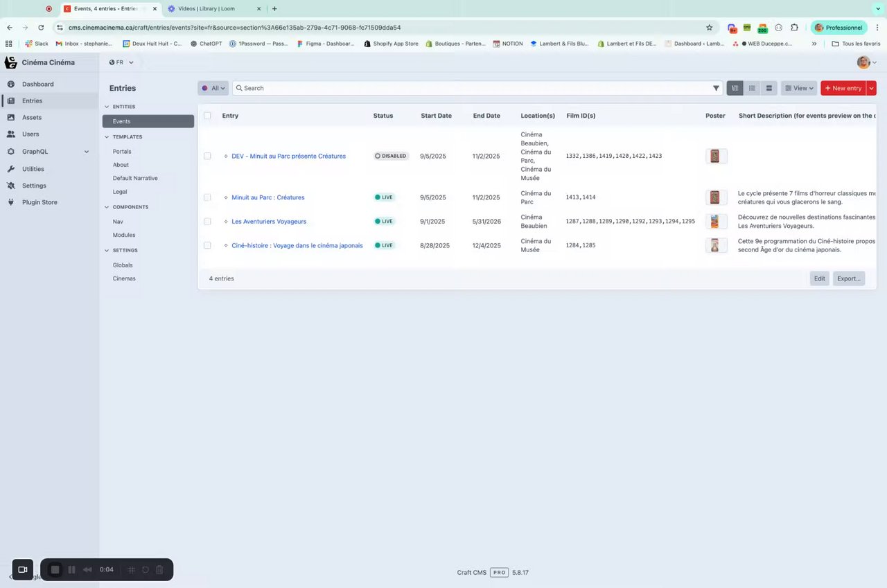887x588 pixels.
Task: Open the All status filter dropdown
Action: tap(213, 88)
